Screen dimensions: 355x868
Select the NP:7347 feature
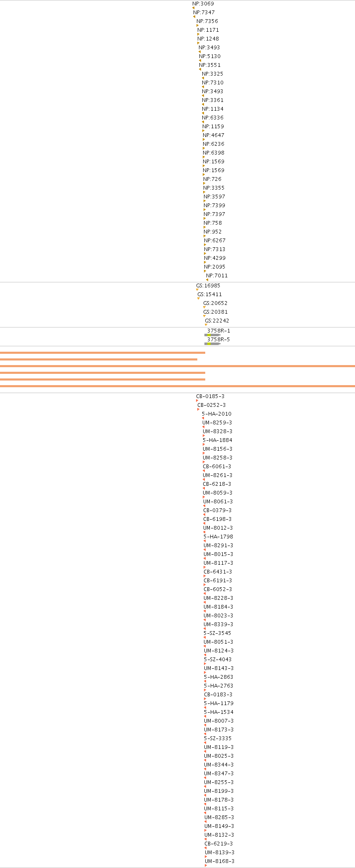[204, 13]
